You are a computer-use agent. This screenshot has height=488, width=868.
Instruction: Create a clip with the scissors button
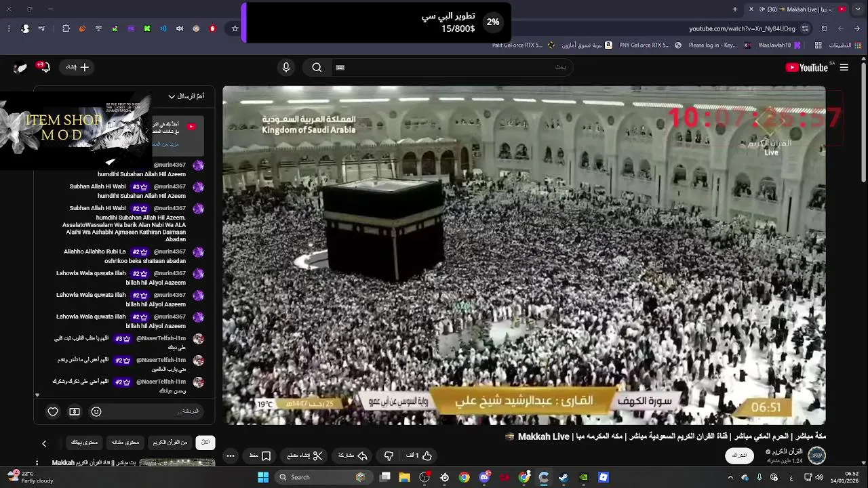coord(305,455)
